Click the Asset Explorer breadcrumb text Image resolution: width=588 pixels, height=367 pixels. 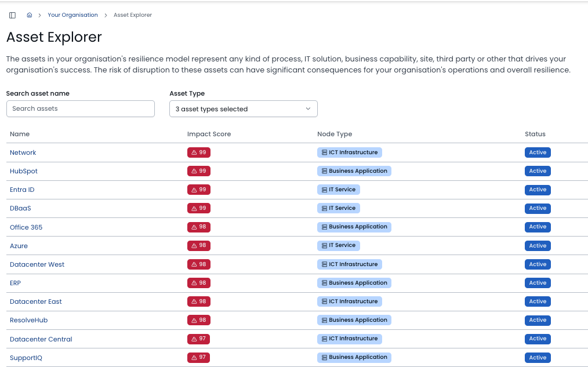coord(133,15)
